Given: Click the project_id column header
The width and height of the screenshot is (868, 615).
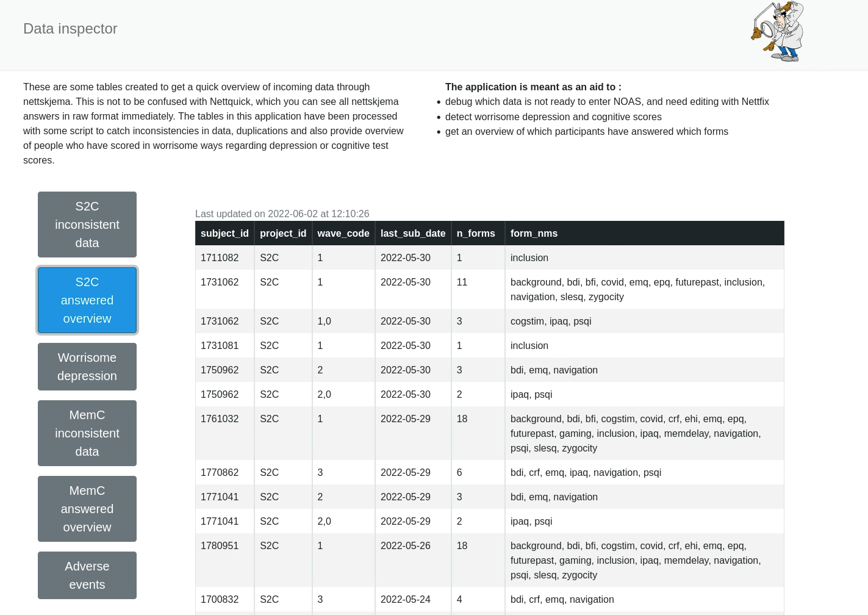Looking at the screenshot, I should [x=283, y=234].
